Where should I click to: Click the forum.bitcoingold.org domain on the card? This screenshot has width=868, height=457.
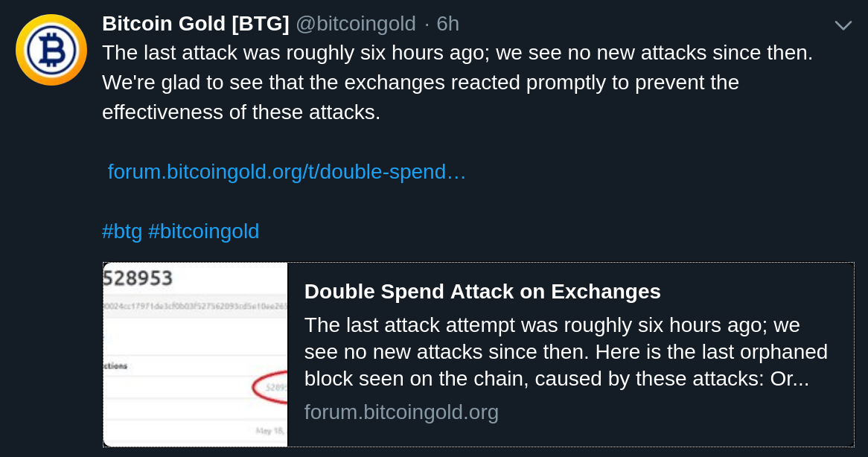(x=401, y=412)
